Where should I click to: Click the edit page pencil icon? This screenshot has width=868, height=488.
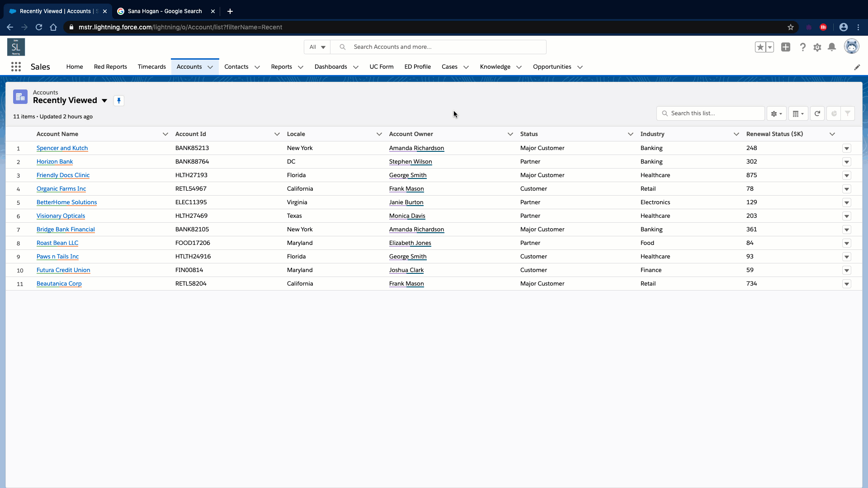tap(858, 67)
